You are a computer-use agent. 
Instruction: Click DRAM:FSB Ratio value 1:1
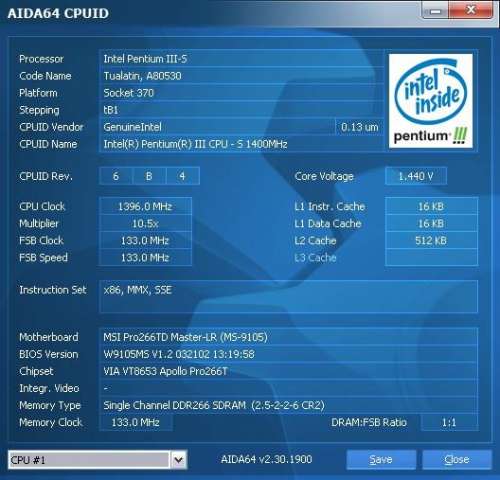point(449,422)
